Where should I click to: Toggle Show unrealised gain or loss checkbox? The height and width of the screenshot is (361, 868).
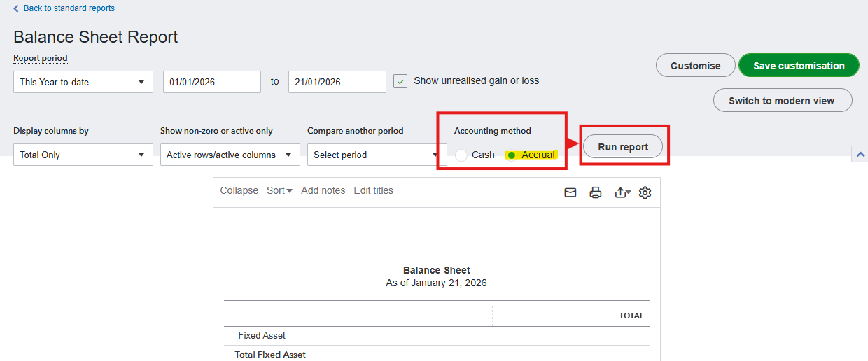coord(400,81)
